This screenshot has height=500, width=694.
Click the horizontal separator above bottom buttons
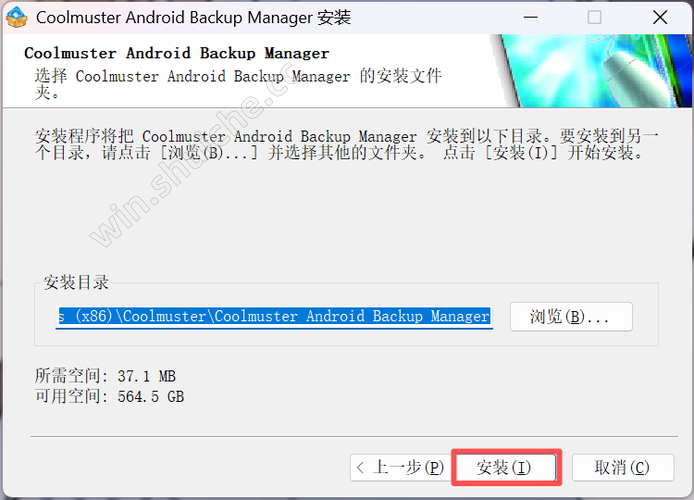[354, 436]
